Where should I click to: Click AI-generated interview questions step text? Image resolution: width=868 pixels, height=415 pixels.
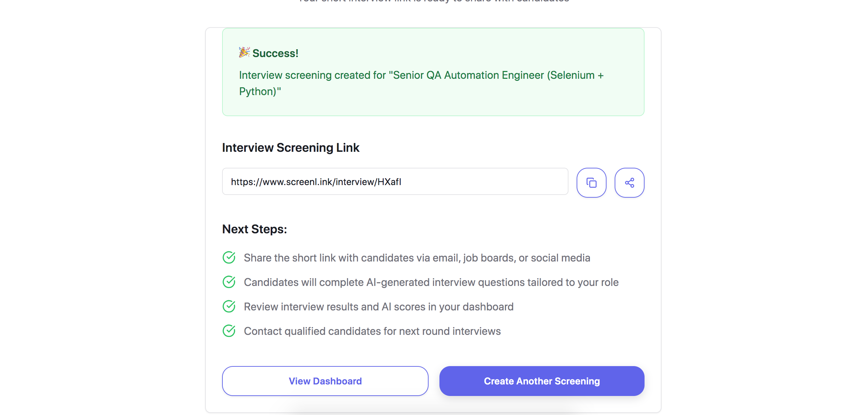tap(431, 283)
